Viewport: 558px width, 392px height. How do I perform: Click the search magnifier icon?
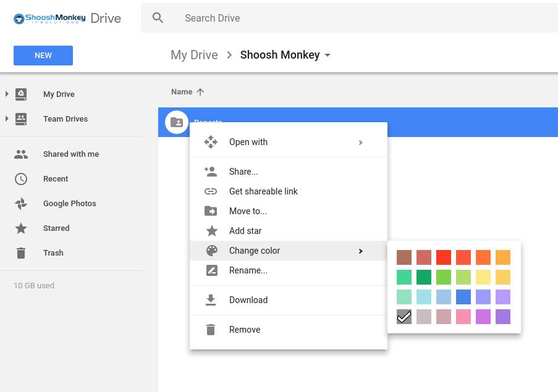click(158, 18)
